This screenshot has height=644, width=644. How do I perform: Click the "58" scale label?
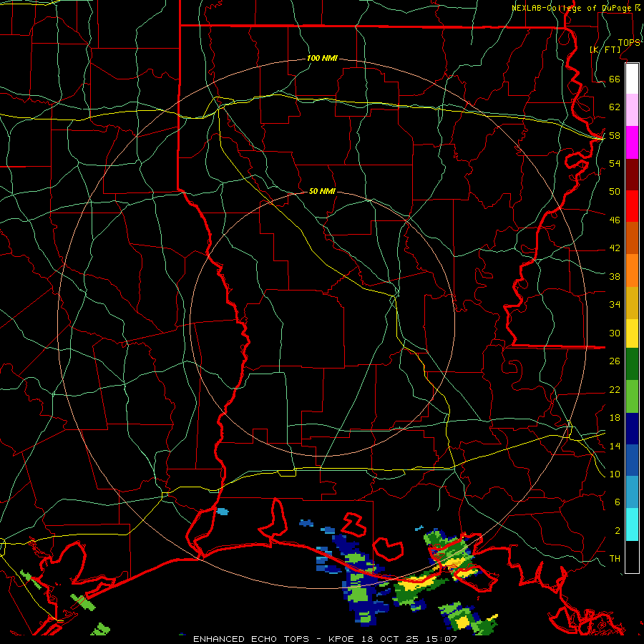point(615,135)
